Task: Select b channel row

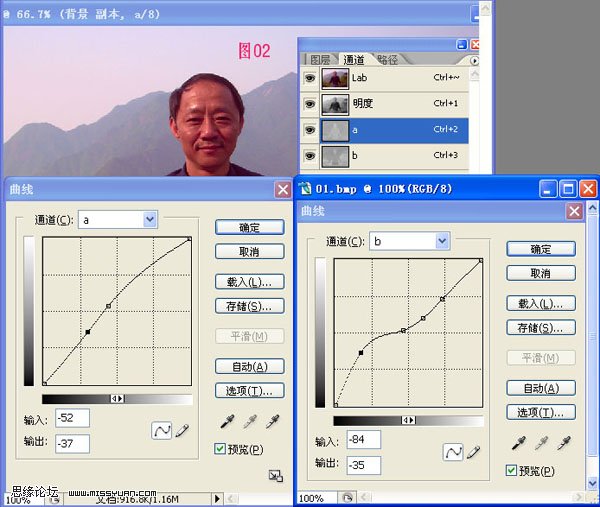Action: pyautogui.click(x=384, y=156)
